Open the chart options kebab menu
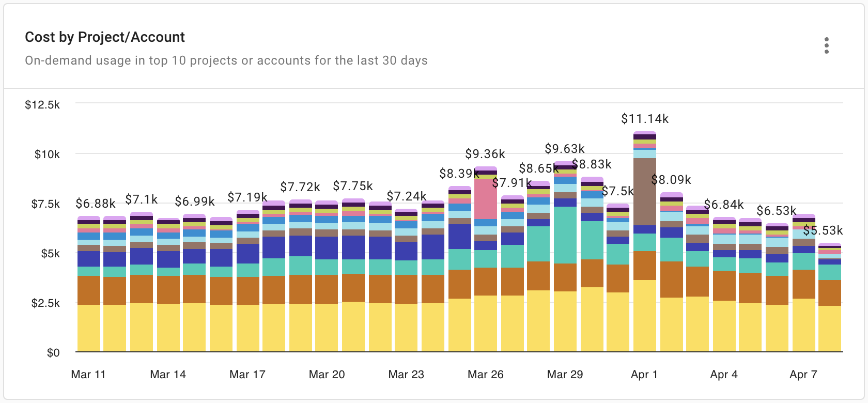This screenshot has width=868, height=403. (827, 47)
